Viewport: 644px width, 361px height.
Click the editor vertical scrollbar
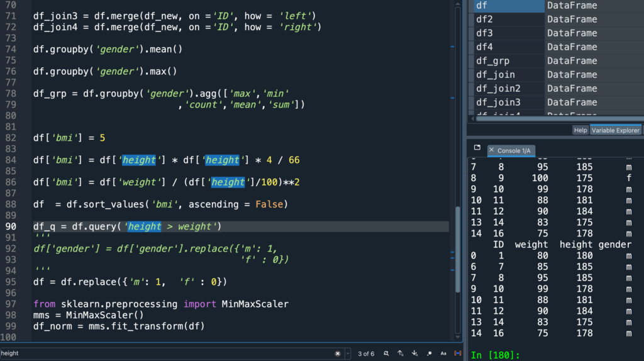coord(458,239)
